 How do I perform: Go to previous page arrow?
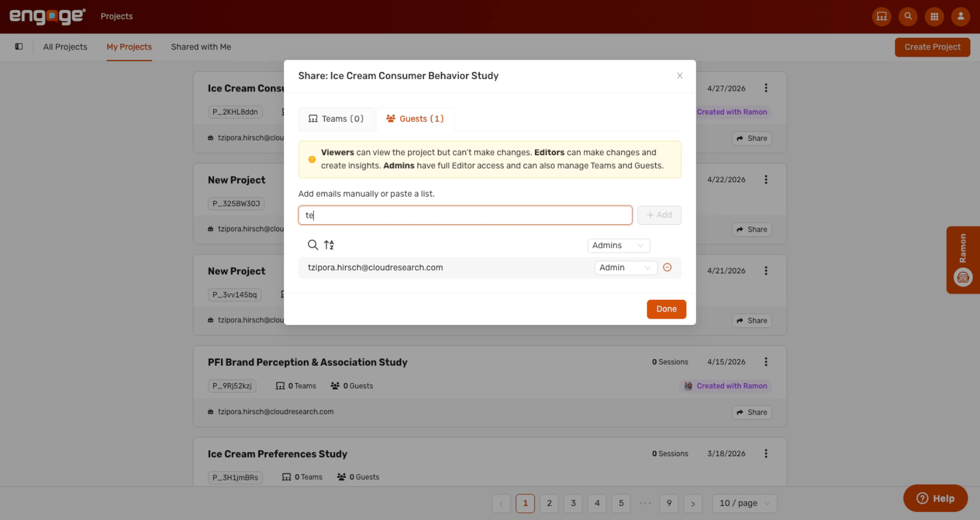(501, 504)
